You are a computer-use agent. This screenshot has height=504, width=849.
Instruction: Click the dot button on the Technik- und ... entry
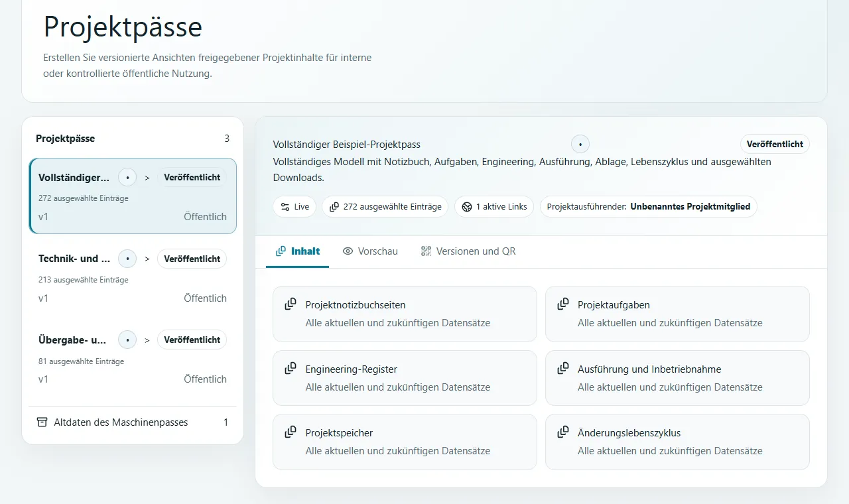pyautogui.click(x=127, y=259)
